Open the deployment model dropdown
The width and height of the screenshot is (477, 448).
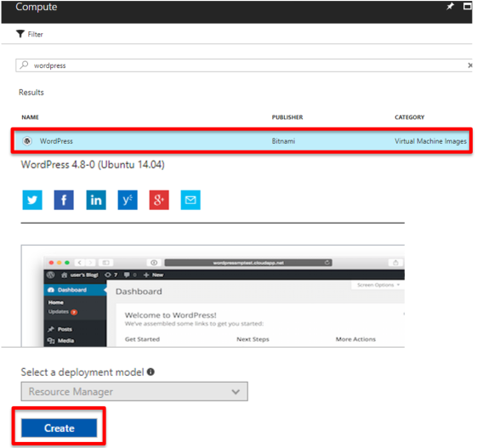click(x=134, y=391)
